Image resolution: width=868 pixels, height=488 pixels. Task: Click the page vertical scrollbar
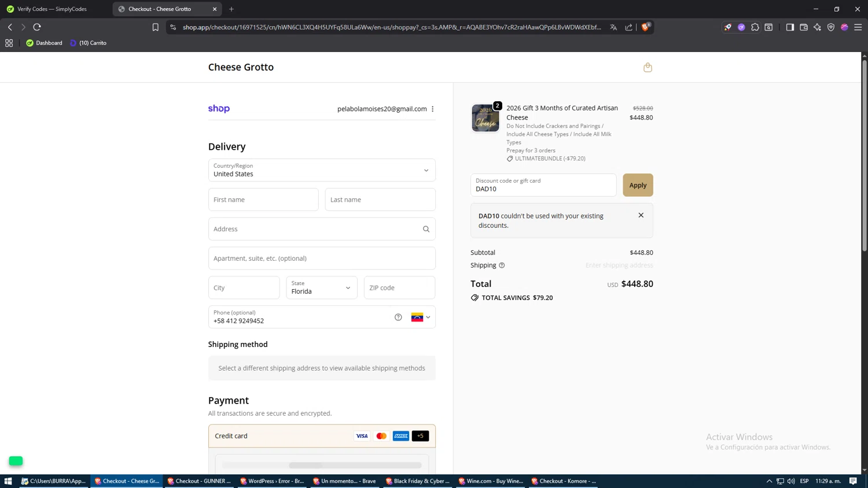point(865,156)
